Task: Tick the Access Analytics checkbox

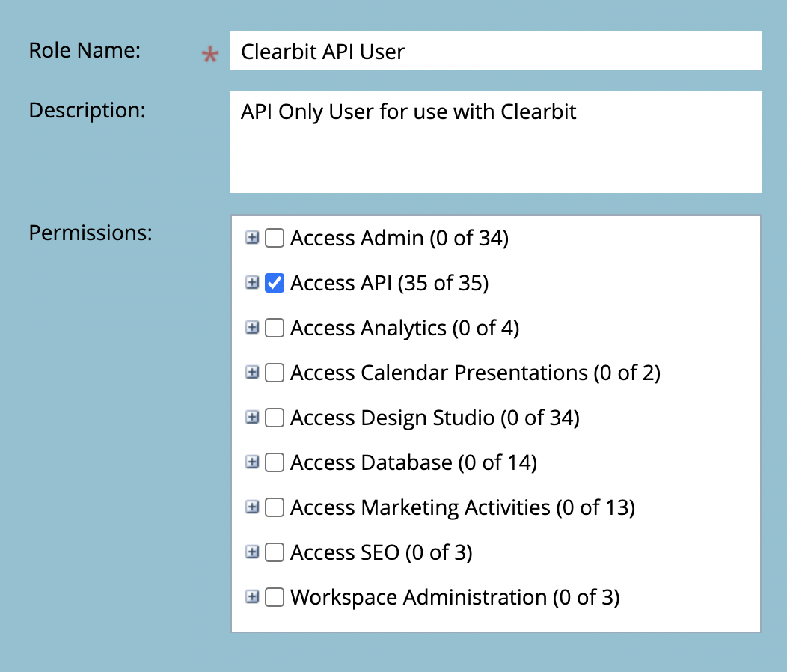Action: pyautogui.click(x=275, y=328)
